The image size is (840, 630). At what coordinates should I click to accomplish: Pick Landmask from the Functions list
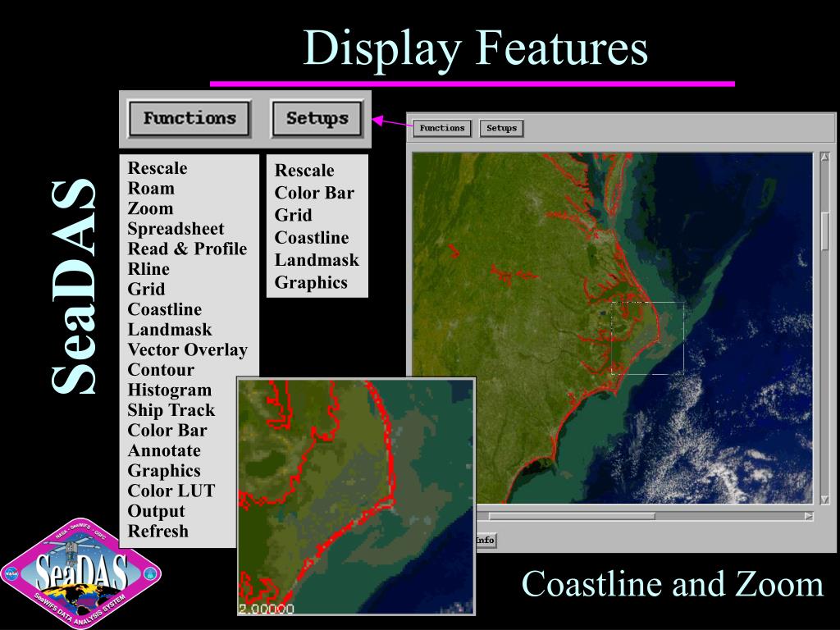pyautogui.click(x=170, y=330)
